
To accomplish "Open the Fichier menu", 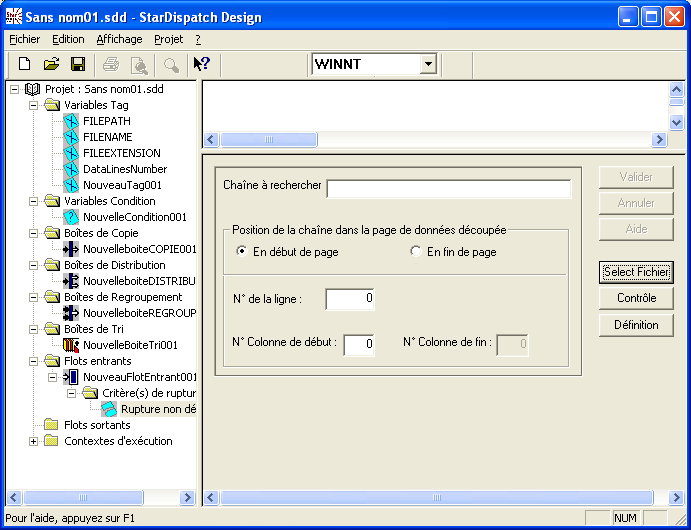I will pos(24,39).
